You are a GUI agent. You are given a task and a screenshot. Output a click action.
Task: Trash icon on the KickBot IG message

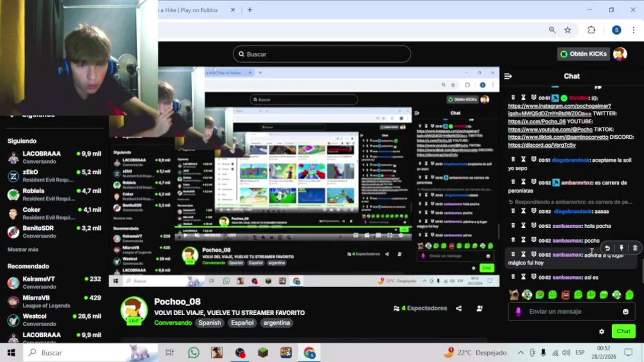pyautogui.click(x=513, y=98)
